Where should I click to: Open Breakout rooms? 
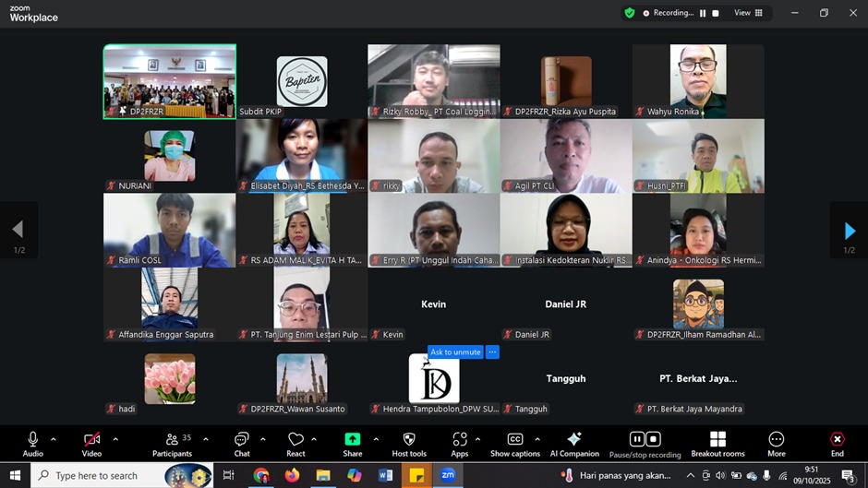717,443
